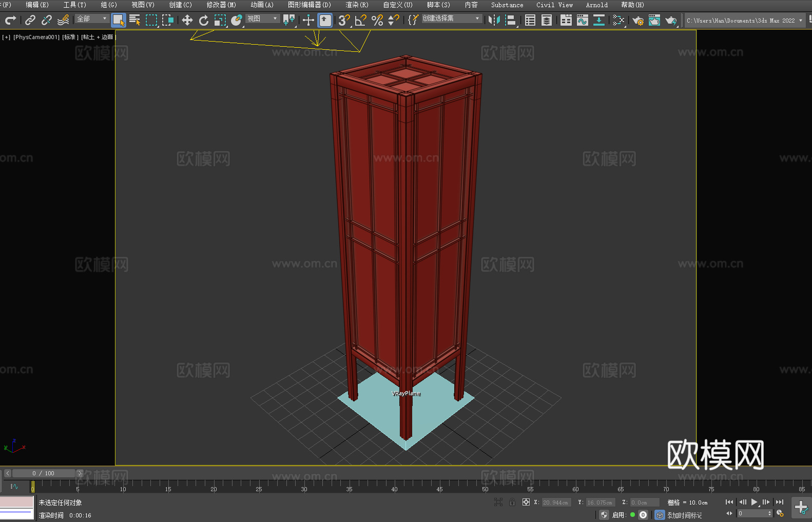Image resolution: width=812 pixels, height=522 pixels.
Task: Click the Mirror tool icon
Action: [494, 20]
